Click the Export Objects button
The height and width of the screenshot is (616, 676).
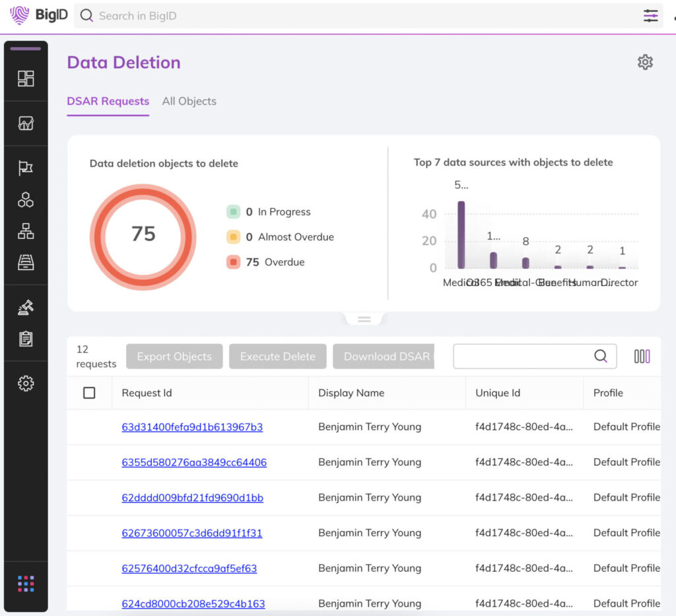click(x=174, y=357)
